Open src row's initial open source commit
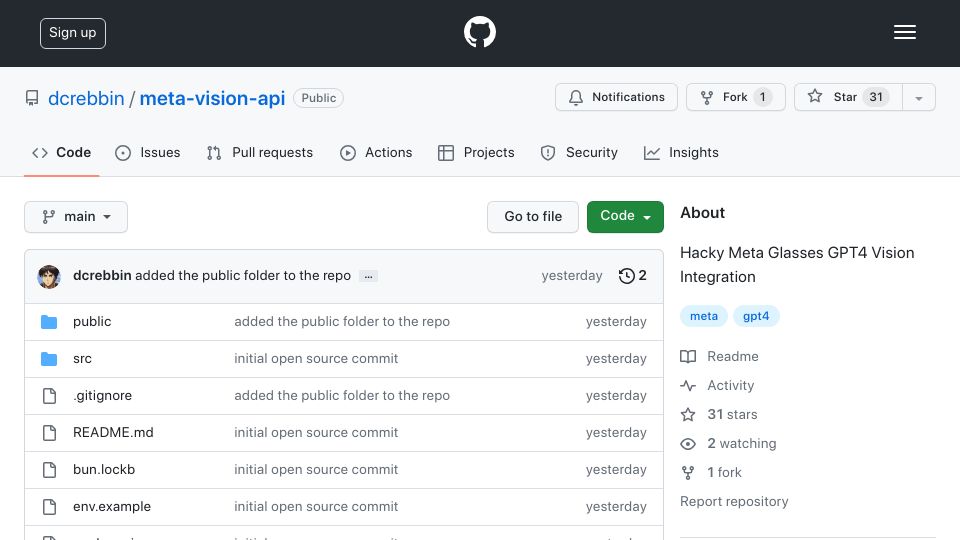The height and width of the screenshot is (540, 960). tap(316, 359)
